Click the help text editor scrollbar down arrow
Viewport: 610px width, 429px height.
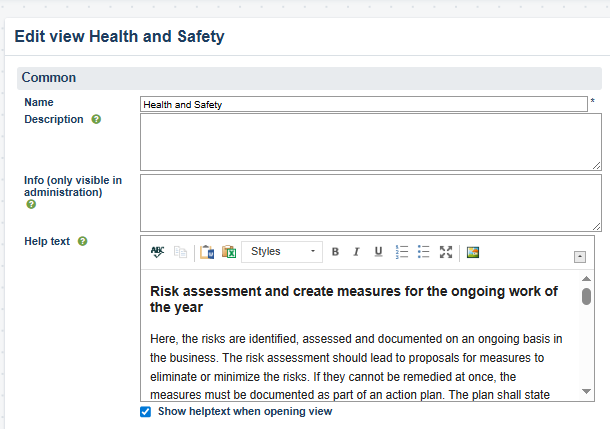click(x=586, y=393)
